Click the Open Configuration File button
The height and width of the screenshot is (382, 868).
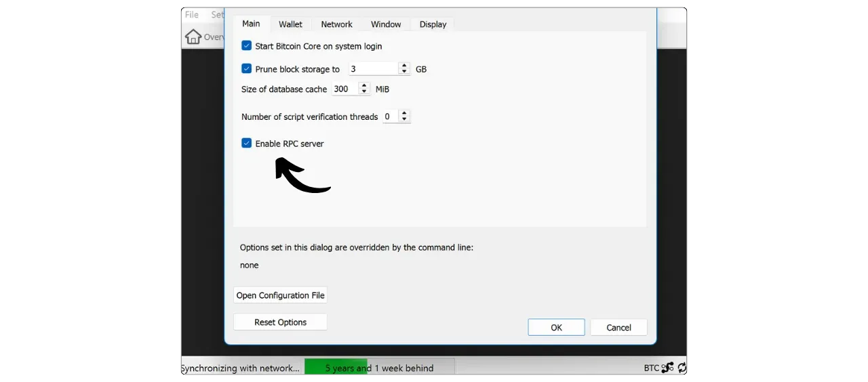click(x=280, y=295)
